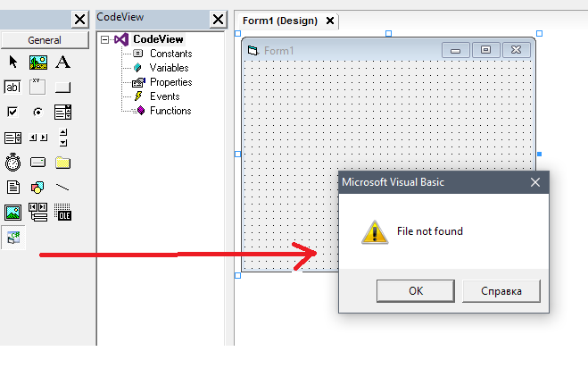Select the Functions node in CodeView
Image resolution: width=588 pixels, height=368 pixels.
170,111
